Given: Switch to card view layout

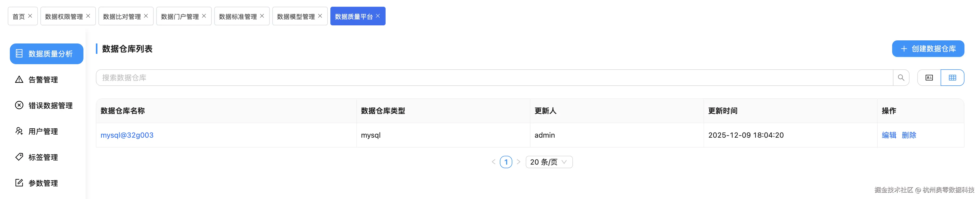Looking at the screenshot, I should pos(929,78).
